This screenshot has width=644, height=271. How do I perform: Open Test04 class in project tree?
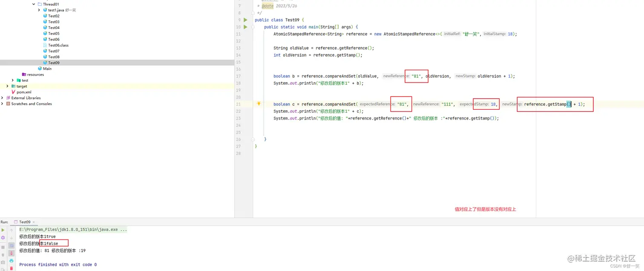pyautogui.click(x=54, y=28)
